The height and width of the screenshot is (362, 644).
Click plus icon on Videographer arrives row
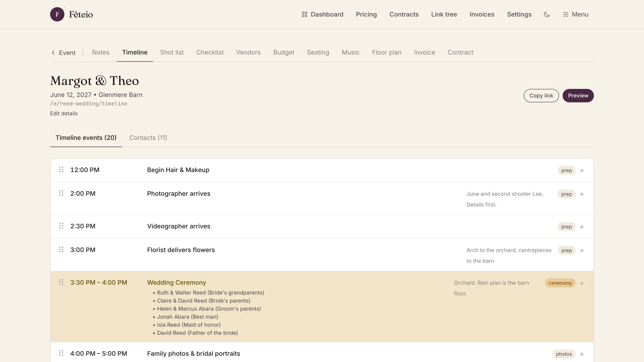tap(582, 227)
